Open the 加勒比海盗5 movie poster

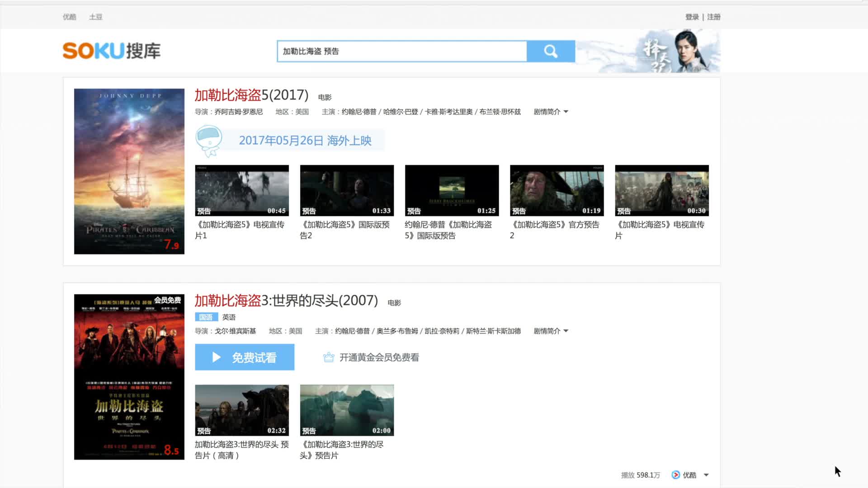click(129, 171)
